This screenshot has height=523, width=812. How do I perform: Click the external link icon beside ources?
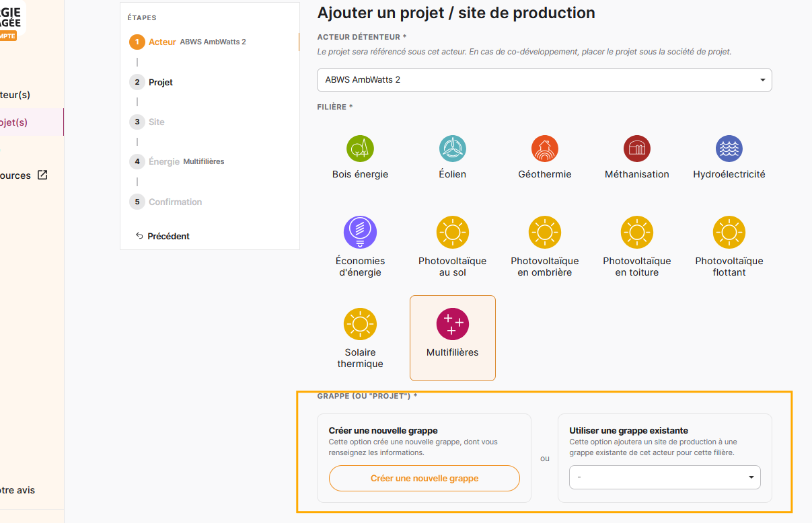tap(42, 175)
